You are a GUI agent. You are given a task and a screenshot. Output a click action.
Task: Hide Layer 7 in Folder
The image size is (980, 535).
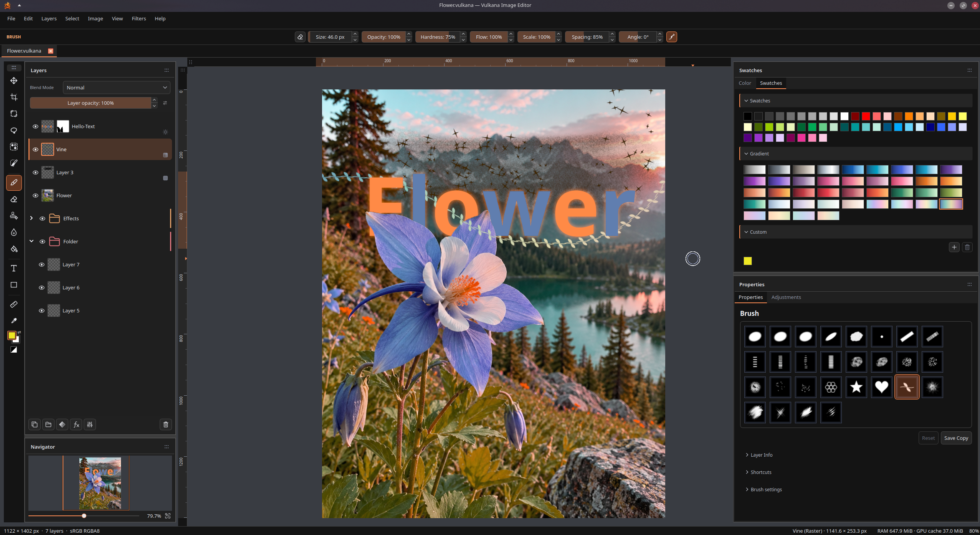pyautogui.click(x=41, y=264)
